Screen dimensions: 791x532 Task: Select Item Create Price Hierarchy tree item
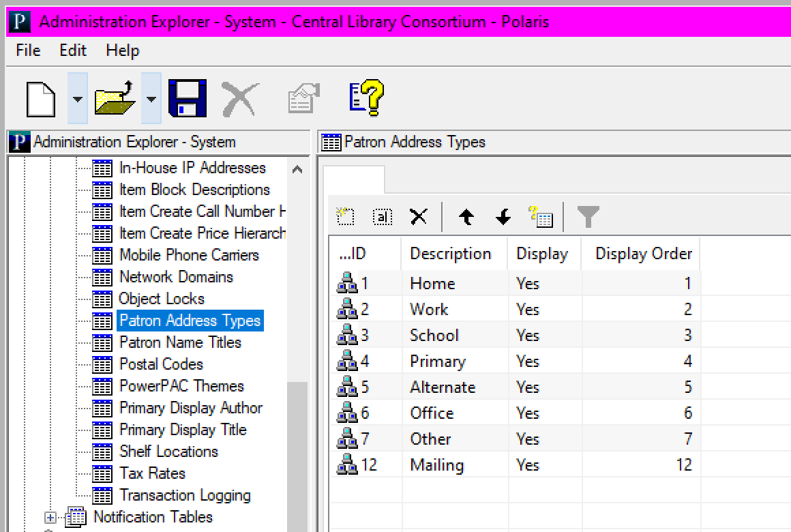click(x=203, y=233)
